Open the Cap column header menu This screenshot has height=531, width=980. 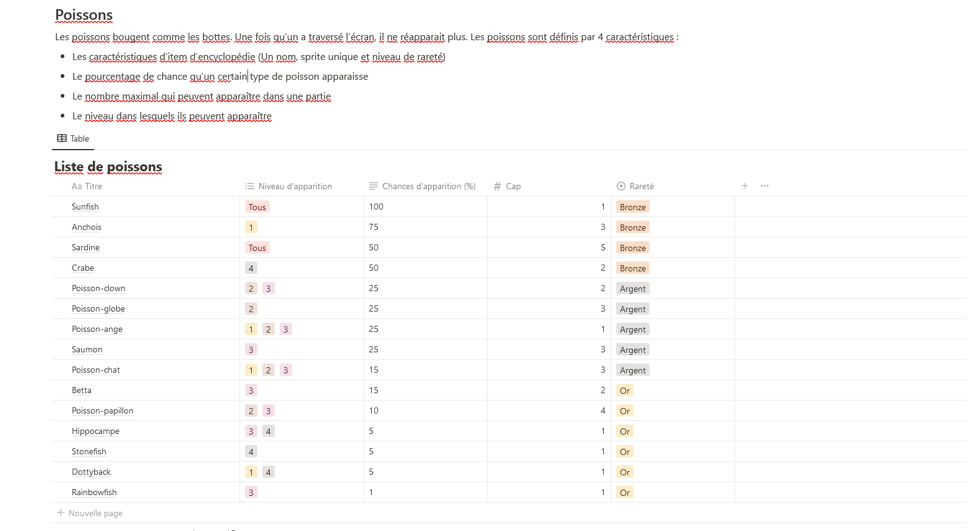[513, 186]
